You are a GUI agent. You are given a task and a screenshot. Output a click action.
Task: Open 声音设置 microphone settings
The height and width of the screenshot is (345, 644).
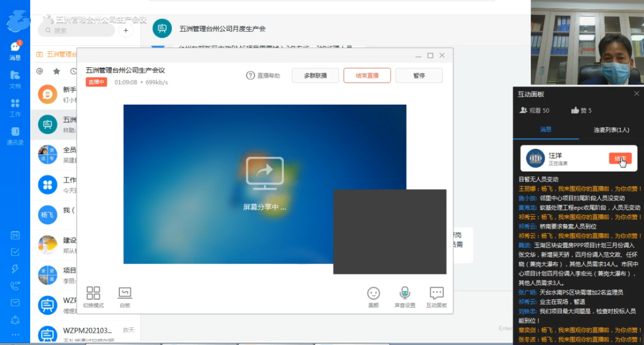pyautogui.click(x=405, y=296)
